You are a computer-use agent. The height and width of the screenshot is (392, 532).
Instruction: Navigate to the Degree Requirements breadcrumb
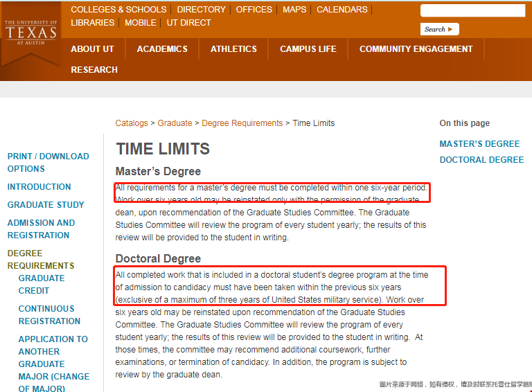(242, 123)
